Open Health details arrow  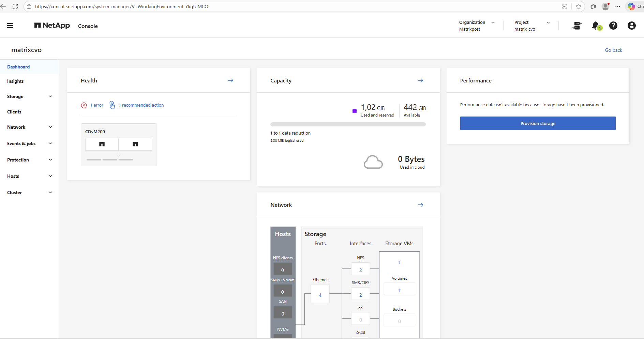(x=230, y=80)
